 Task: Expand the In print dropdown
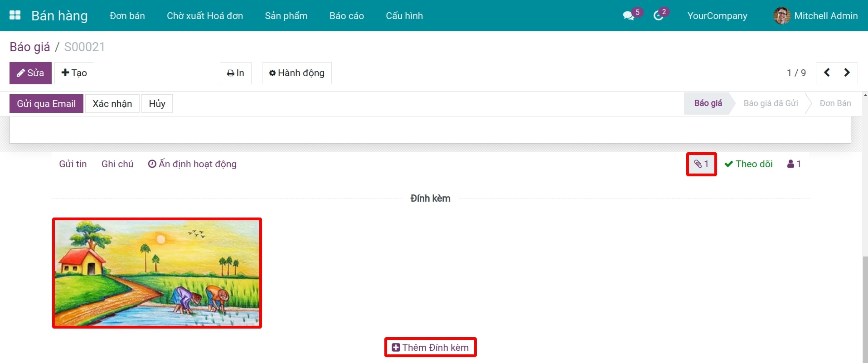[x=235, y=73]
